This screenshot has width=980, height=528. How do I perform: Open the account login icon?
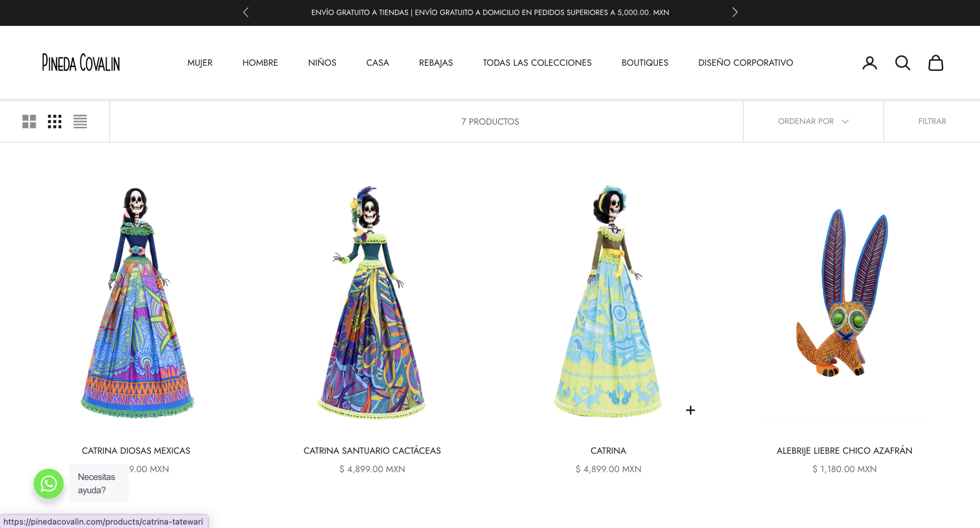869,63
